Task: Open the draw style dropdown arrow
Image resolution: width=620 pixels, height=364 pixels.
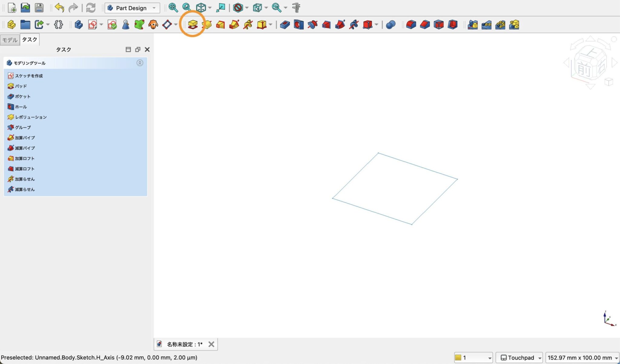Action: tap(247, 8)
